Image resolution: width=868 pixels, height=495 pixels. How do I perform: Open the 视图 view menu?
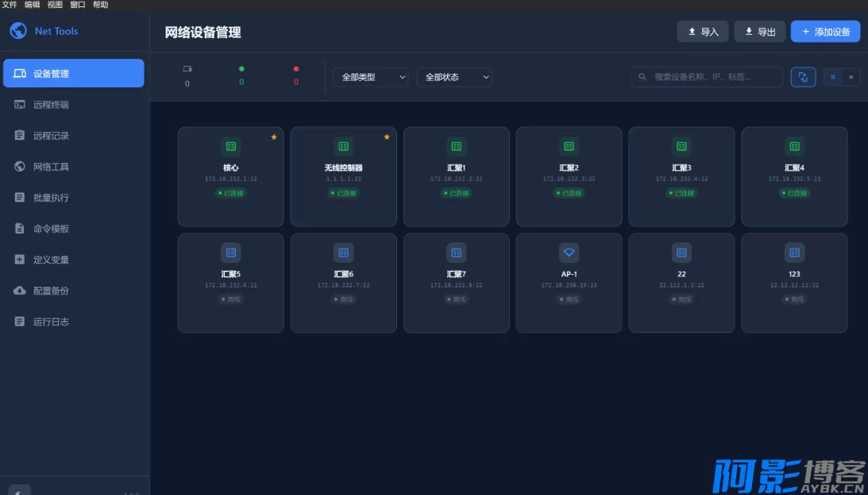pos(55,5)
